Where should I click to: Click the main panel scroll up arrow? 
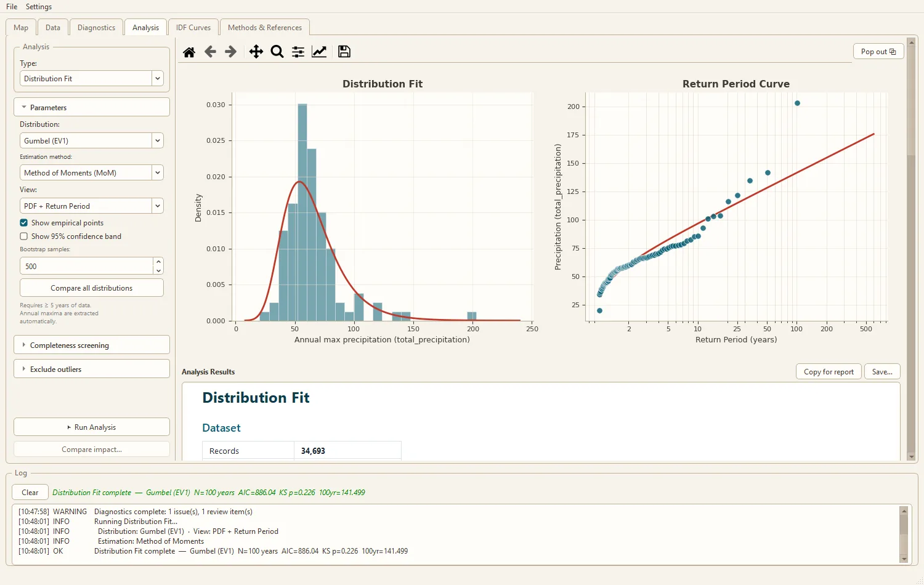point(911,42)
